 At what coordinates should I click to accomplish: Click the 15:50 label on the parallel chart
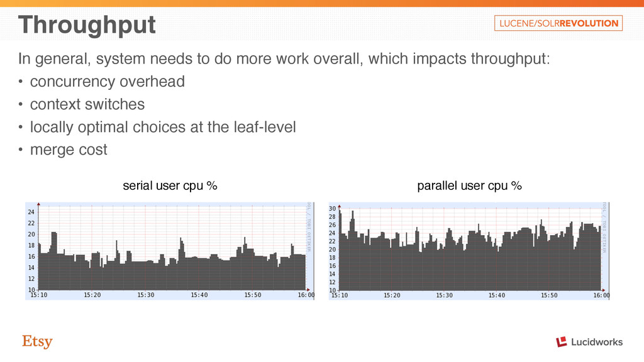click(549, 295)
